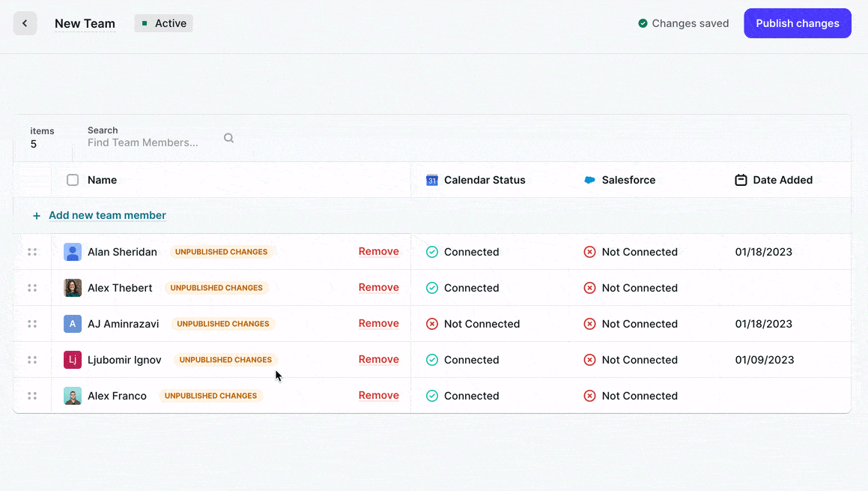Click AJ Aminrazavi's calendar not connected icon
This screenshot has width=868, height=491.
pyautogui.click(x=432, y=324)
